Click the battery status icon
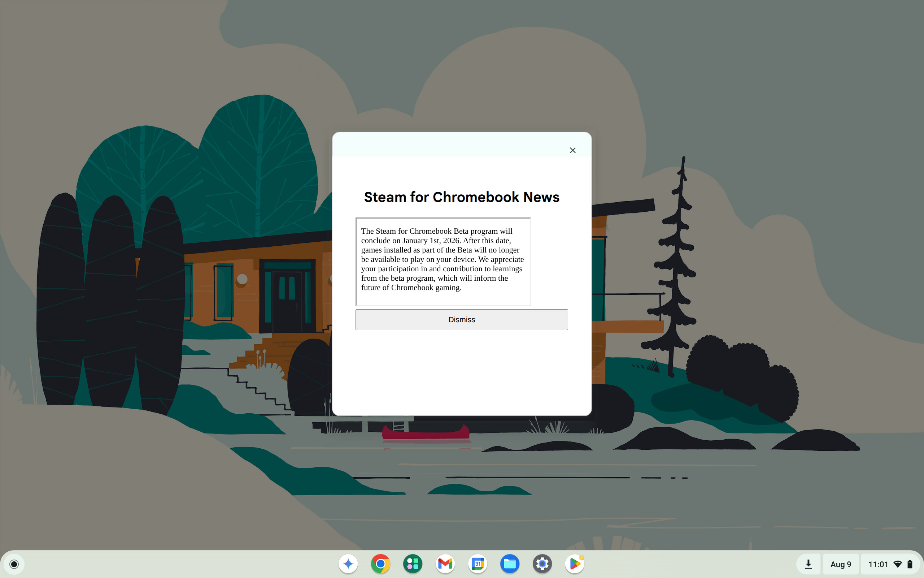This screenshot has height=578, width=924. [910, 564]
